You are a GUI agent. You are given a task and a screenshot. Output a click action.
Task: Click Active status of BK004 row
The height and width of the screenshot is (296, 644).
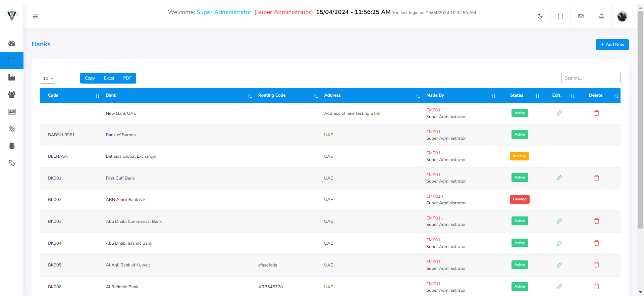[520, 243]
